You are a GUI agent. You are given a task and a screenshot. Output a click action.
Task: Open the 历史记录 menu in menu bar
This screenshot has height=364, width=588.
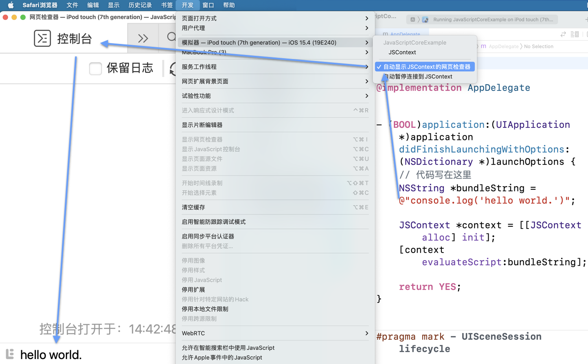click(140, 5)
